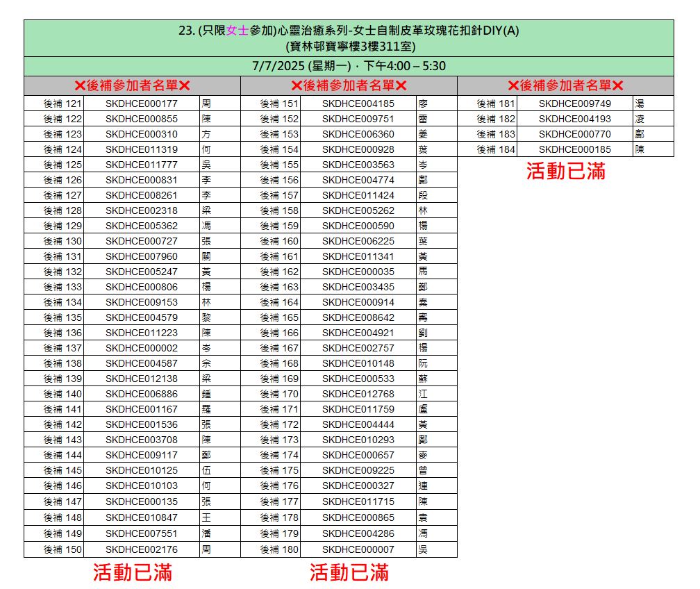The height and width of the screenshot is (589, 700).
Task: Click ID SKDHCE000035
Action: pos(358,272)
